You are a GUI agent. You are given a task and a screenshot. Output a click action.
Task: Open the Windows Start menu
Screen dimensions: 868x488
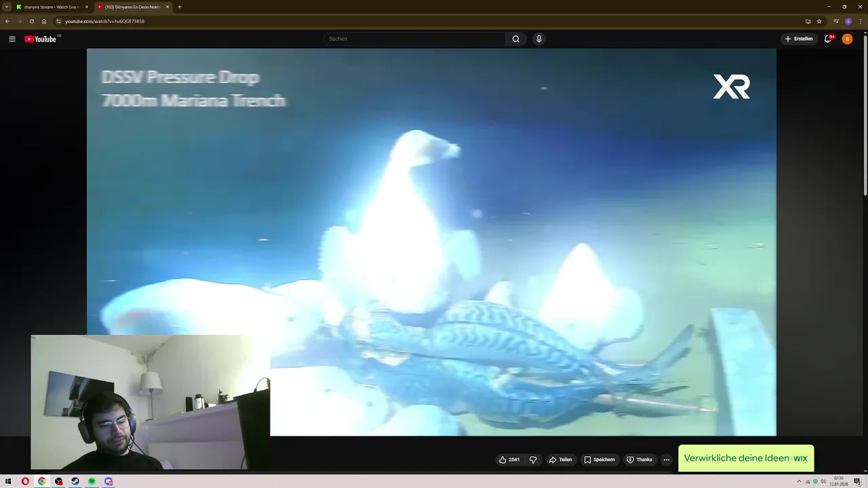pyautogui.click(x=8, y=481)
